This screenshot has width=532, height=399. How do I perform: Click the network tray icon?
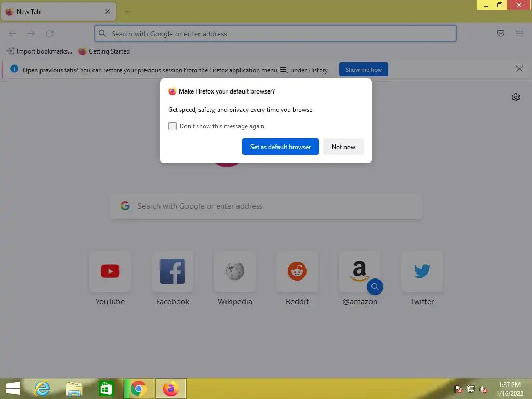471,389
